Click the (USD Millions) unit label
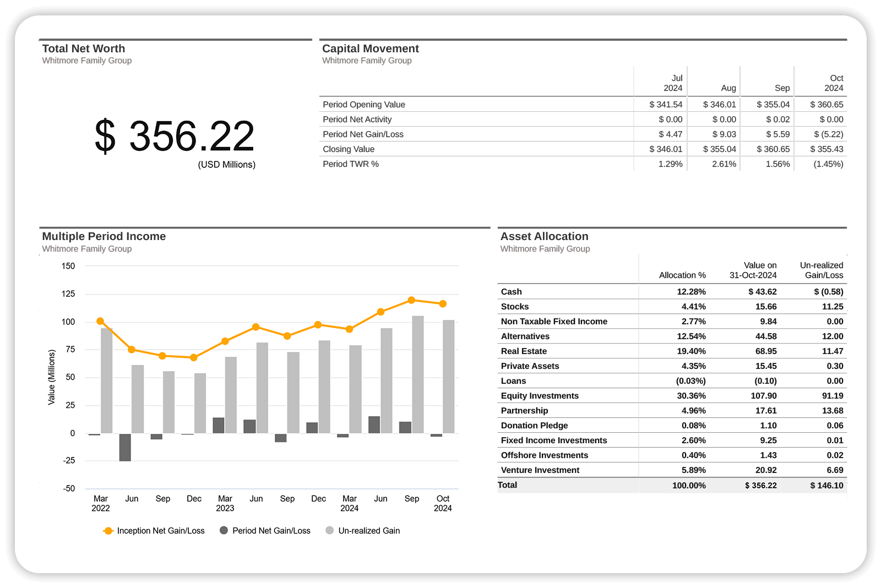Screen dimensions: 881x588 coord(227,165)
